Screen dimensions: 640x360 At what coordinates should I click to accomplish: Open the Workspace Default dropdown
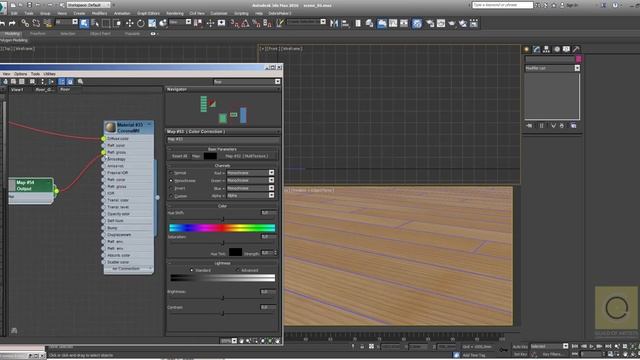(x=88, y=5)
